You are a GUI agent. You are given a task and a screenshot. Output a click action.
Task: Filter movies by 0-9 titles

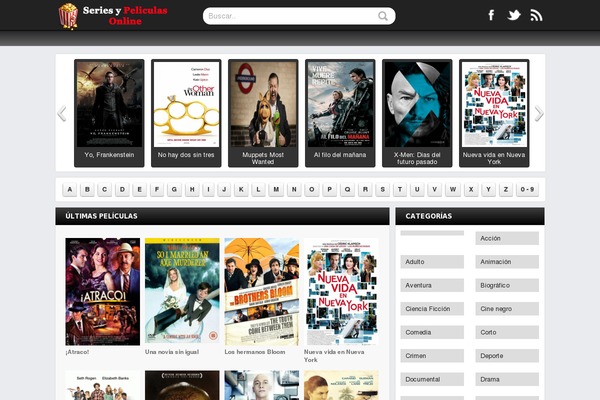click(x=527, y=189)
